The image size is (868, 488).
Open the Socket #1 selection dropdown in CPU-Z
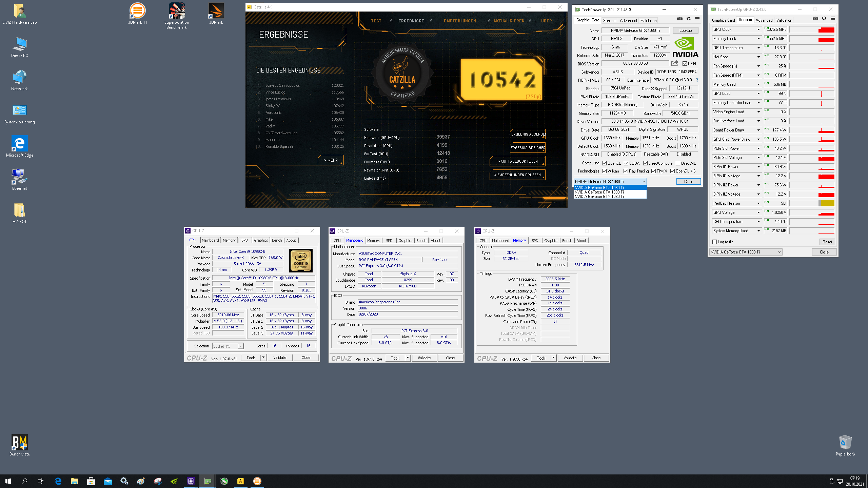click(x=228, y=346)
